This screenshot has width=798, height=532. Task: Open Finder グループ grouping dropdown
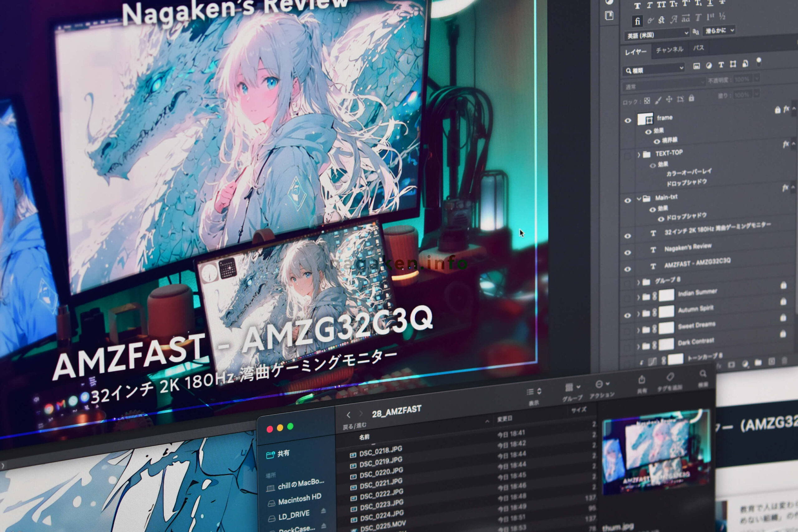573,391
